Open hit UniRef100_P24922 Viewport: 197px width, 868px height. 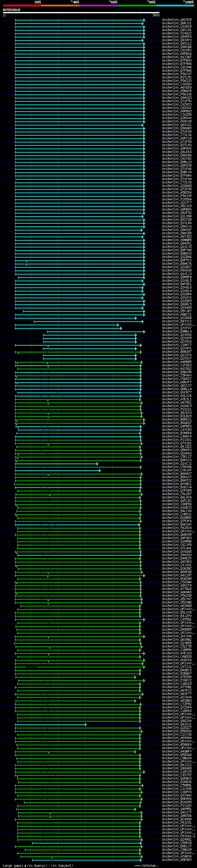177,33
